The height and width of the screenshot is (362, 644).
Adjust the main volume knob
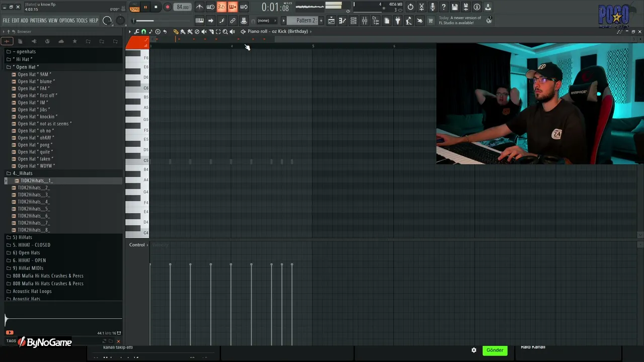107,21
